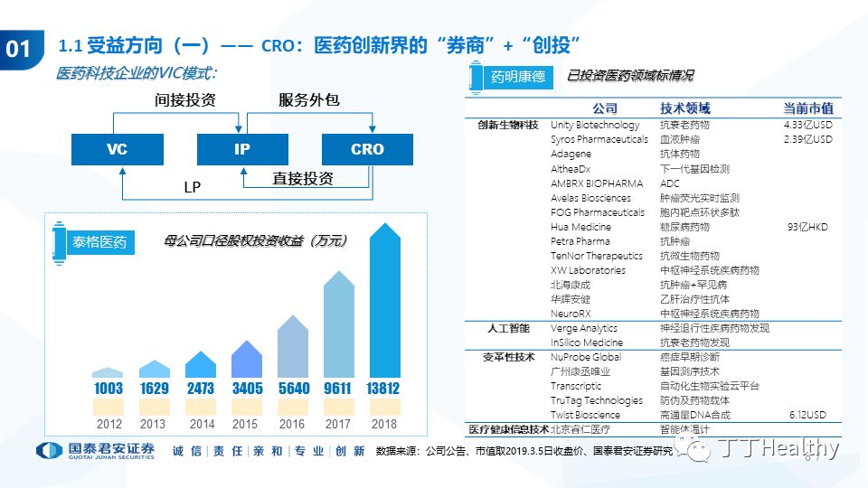The height and width of the screenshot is (488, 868).
Task: Click the 2013 bar in the chart
Action: click(x=155, y=369)
